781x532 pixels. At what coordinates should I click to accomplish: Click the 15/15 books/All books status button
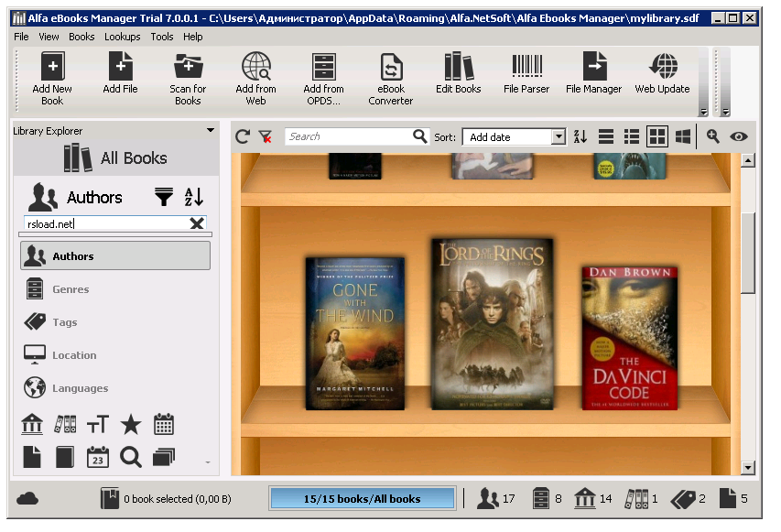[x=359, y=498]
